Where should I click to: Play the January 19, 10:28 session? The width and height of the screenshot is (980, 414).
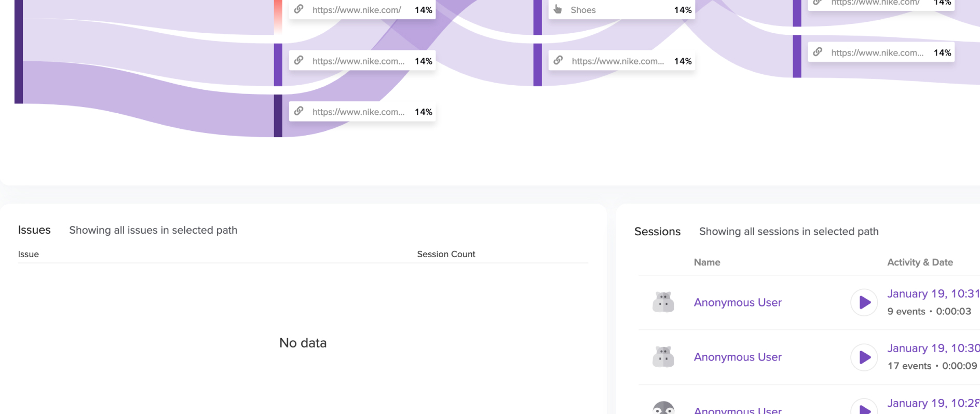[x=864, y=407]
